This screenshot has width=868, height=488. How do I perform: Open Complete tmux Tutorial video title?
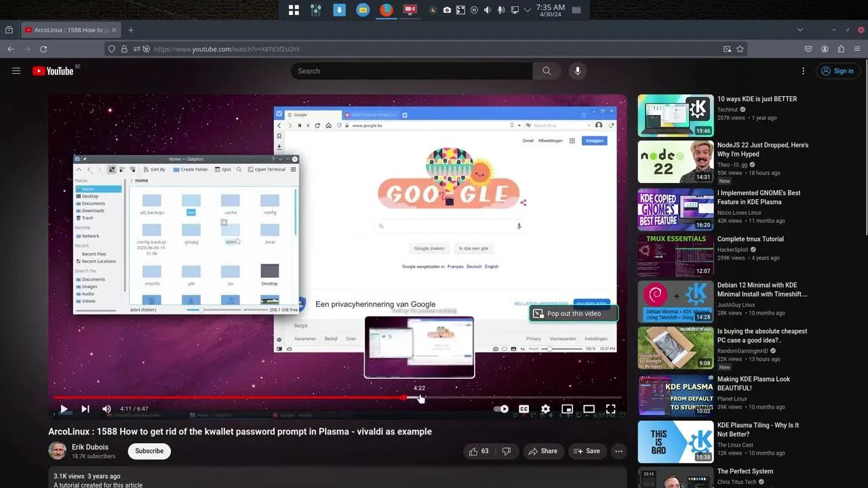751,239
